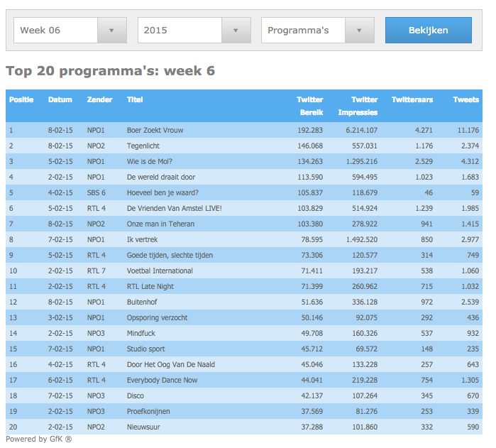Screen dimensions: 496x448
Task: Click the Datum column header
Action: (60, 100)
